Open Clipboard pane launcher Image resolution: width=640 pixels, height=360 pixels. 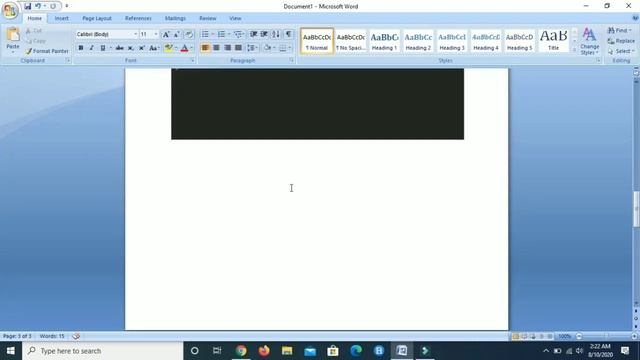pyautogui.click(x=68, y=60)
